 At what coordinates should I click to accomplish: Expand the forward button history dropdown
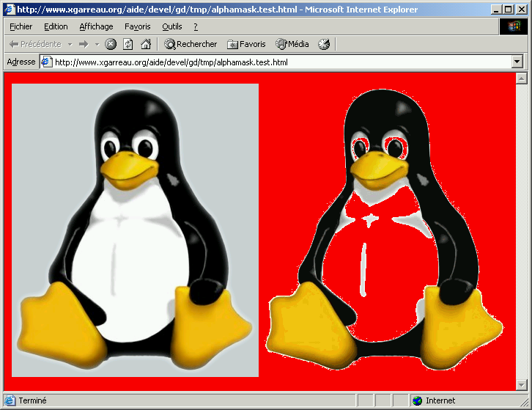click(97, 44)
